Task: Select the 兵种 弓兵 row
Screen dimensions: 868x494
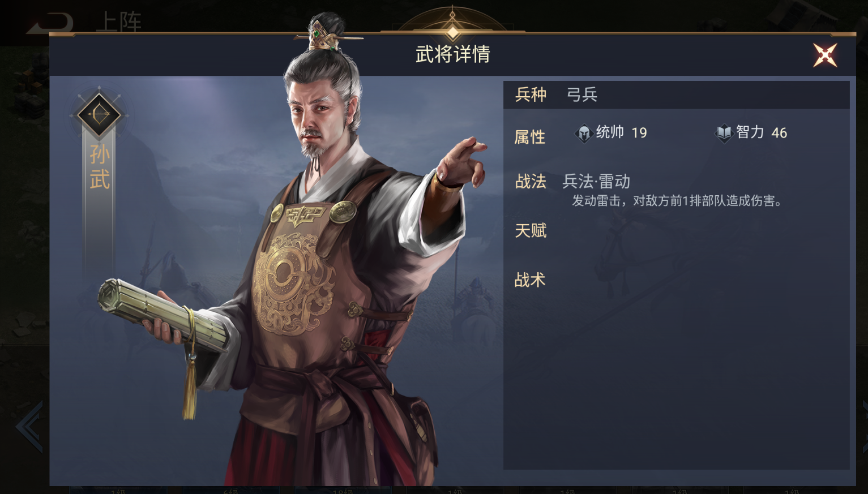Action: (x=676, y=94)
